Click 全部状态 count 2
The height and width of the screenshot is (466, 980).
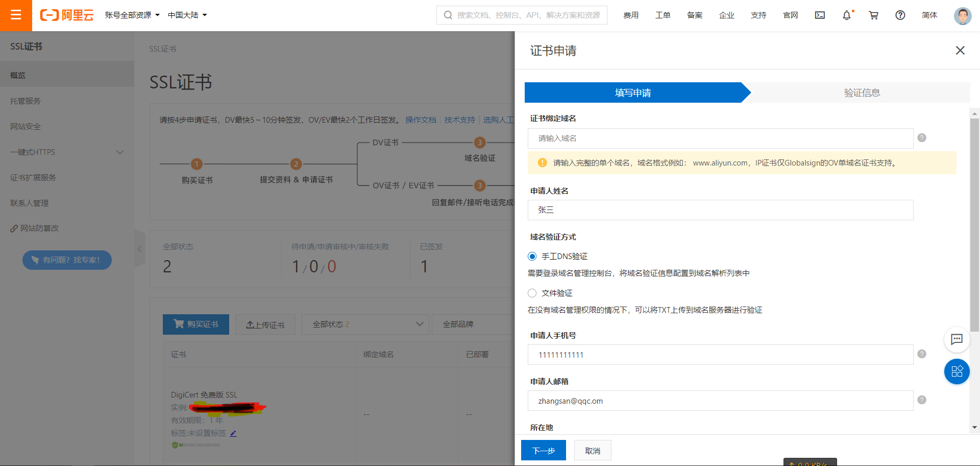tap(167, 266)
